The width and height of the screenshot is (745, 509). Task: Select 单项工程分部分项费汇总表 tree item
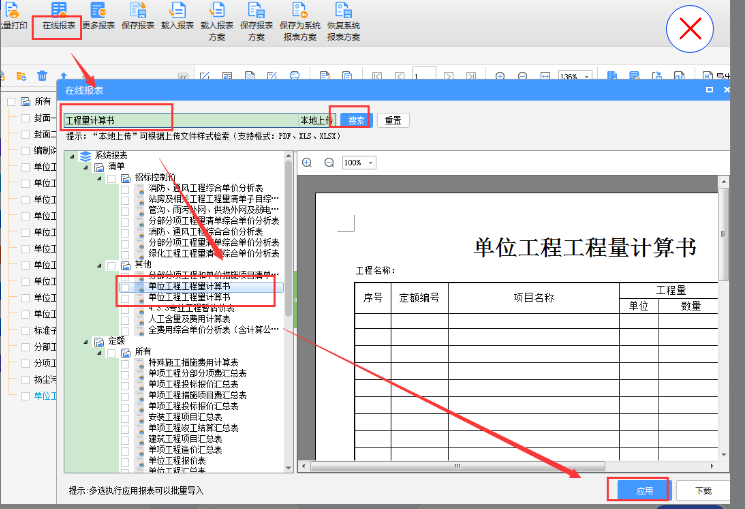(x=197, y=374)
